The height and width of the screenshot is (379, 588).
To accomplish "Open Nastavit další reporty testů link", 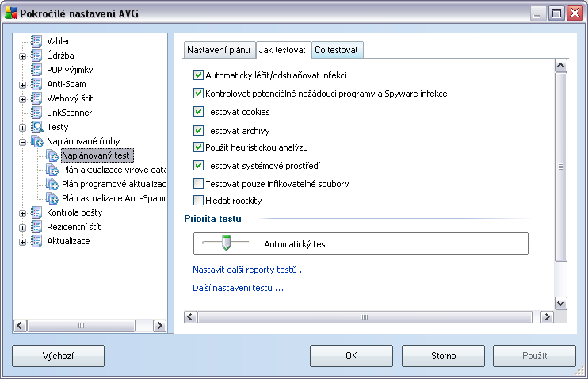I will coord(250,270).
